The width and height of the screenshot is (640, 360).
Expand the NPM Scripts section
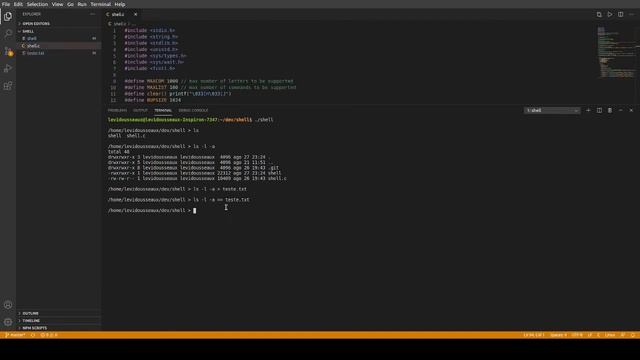(x=58, y=328)
